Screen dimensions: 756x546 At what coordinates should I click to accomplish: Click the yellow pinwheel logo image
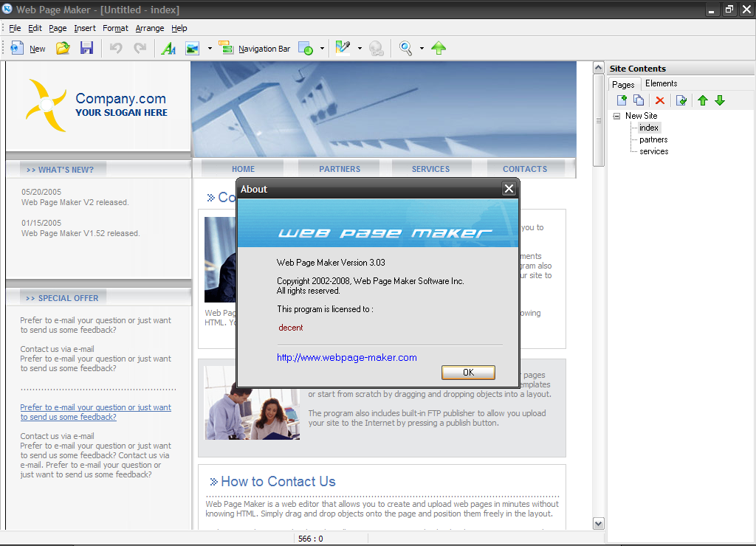pyautogui.click(x=46, y=105)
